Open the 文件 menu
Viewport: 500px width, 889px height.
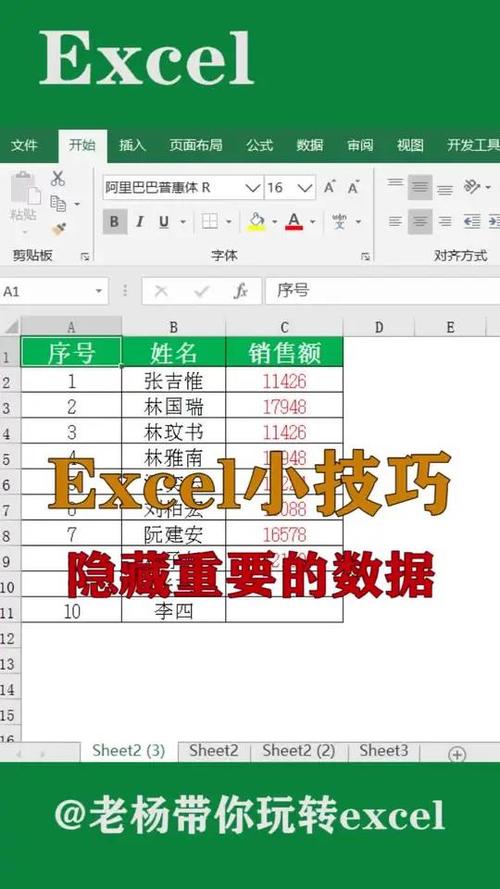point(24,146)
